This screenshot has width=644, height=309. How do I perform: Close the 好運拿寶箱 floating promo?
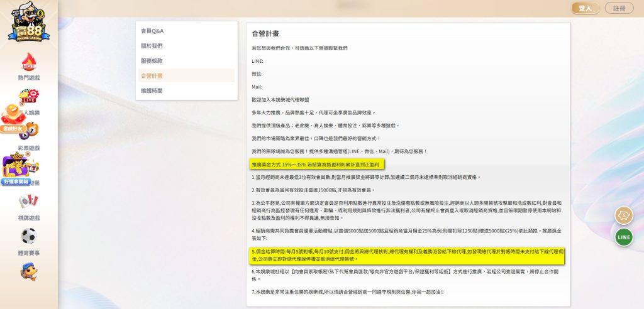pyautogui.click(x=28, y=154)
